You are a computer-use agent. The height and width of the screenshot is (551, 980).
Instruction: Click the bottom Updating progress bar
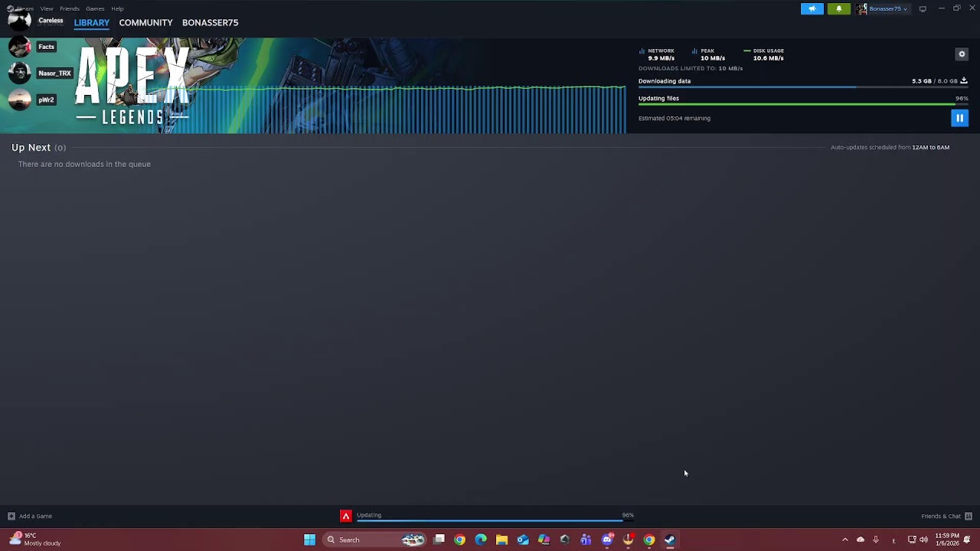[x=495, y=521]
